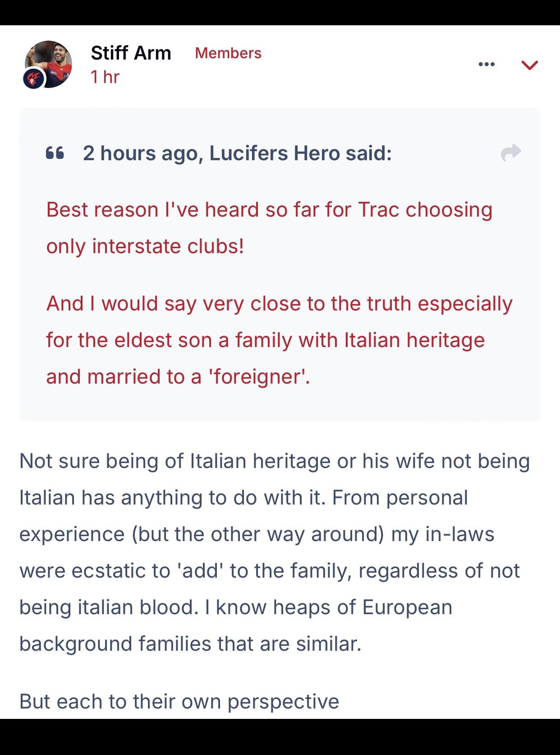This screenshot has height=755, width=560.
Task: Click the curved arrow to view original post
Action: (510, 153)
